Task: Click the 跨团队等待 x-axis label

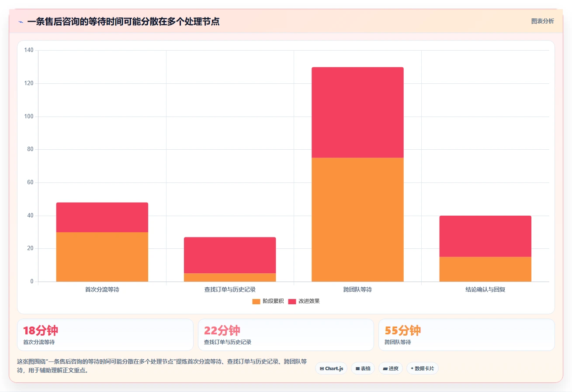Action: 357,289
